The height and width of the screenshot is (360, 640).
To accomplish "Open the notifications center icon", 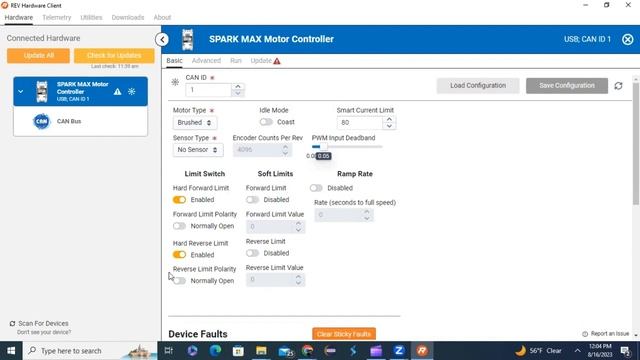I will click(x=625, y=351).
